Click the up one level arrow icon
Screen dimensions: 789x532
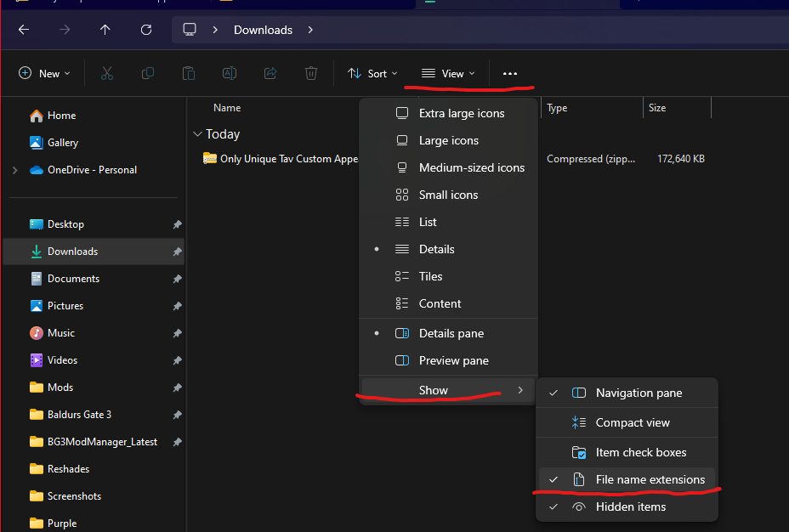105,30
